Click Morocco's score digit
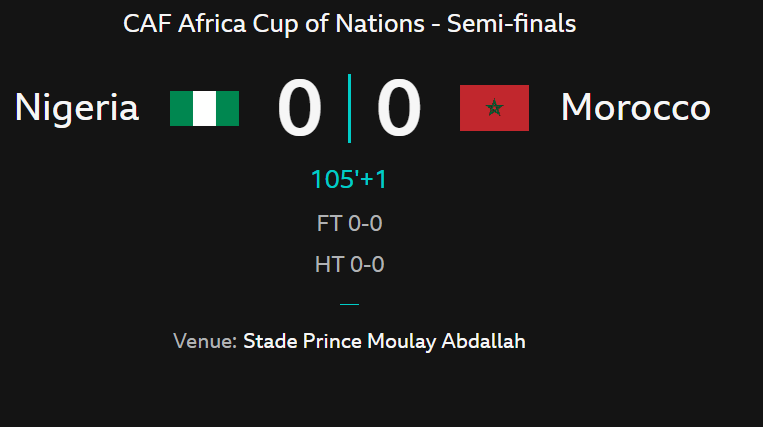Image resolution: width=763 pixels, height=427 pixels. (x=398, y=109)
